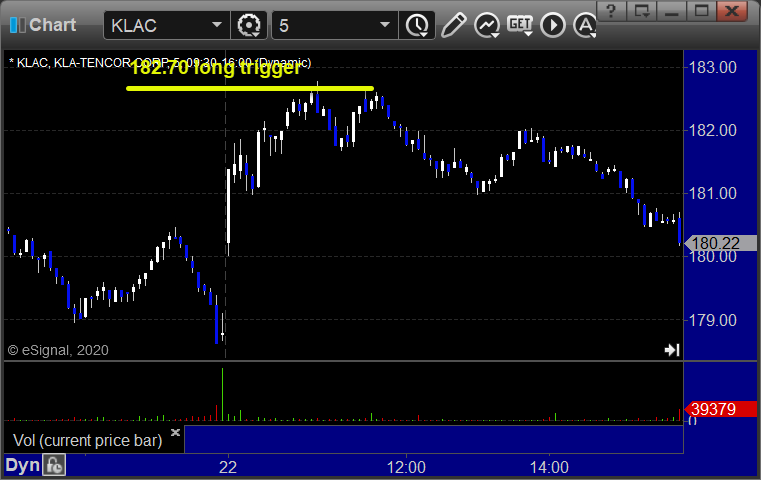Click the tallest green volume bar
This screenshot has width=761, height=480.
pyautogui.click(x=222, y=394)
